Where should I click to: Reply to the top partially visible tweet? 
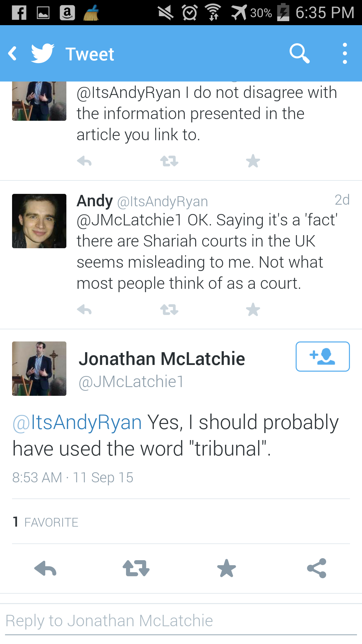coord(84,161)
